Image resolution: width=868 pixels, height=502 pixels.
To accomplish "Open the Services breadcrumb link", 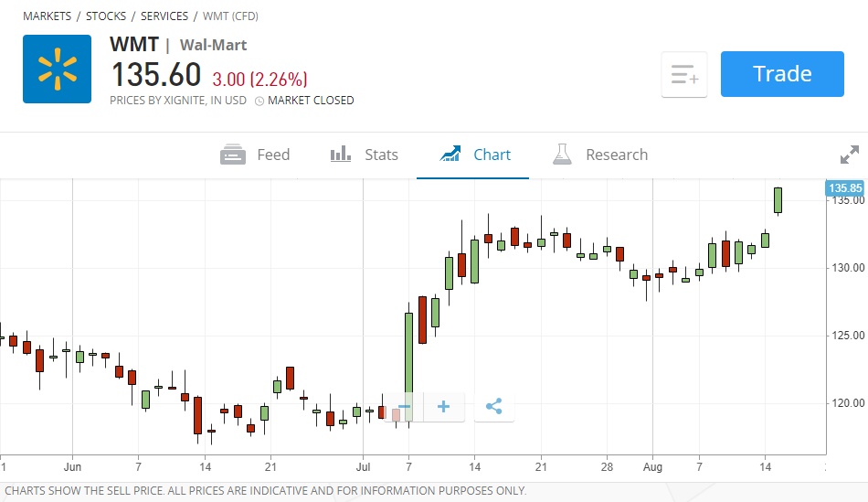I will tap(164, 16).
